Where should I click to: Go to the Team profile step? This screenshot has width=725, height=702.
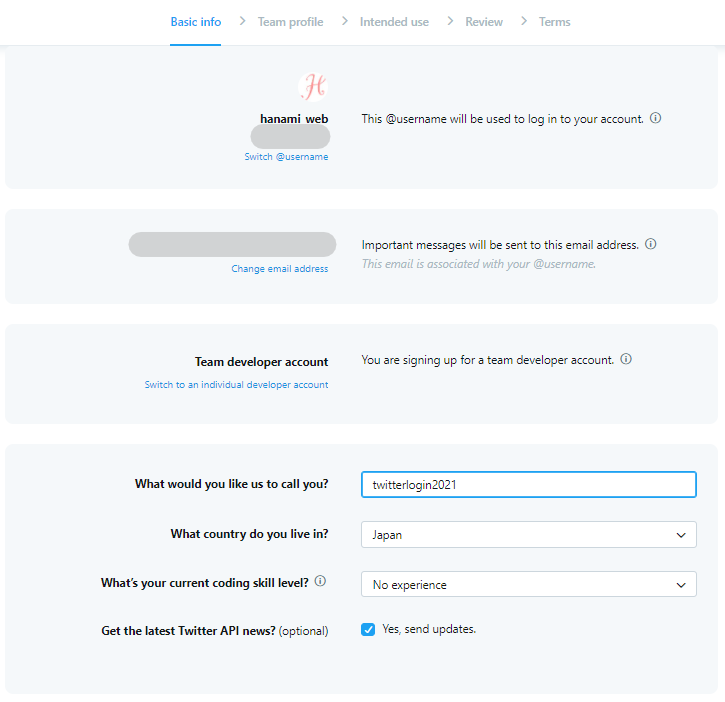[290, 22]
